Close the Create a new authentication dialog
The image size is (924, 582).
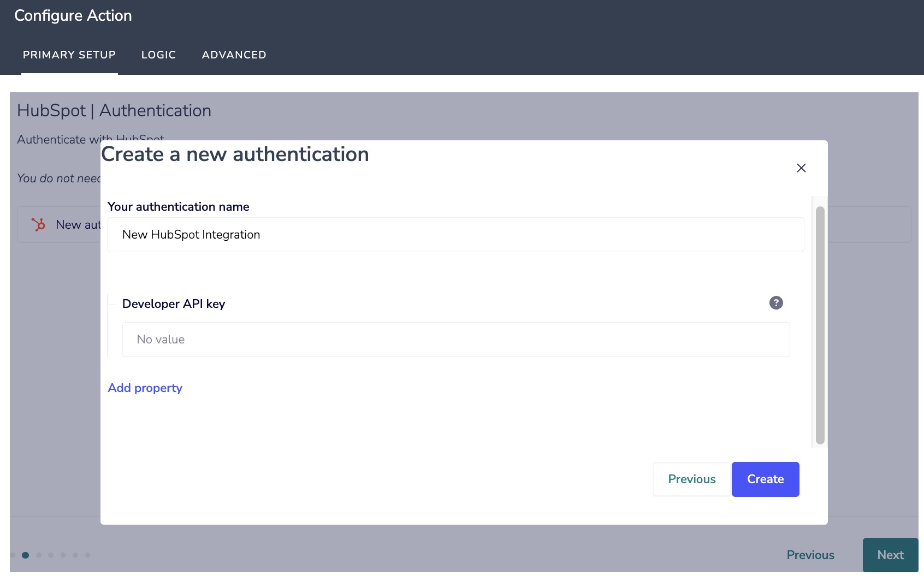(801, 168)
